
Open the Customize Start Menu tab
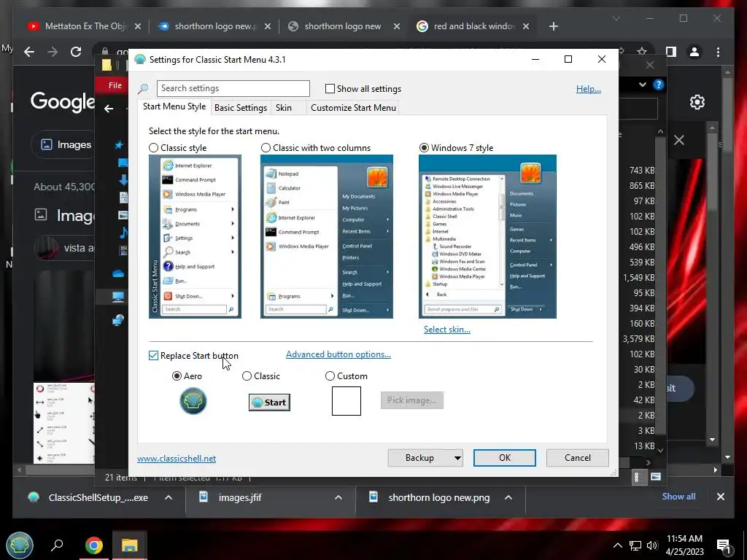pyautogui.click(x=353, y=108)
